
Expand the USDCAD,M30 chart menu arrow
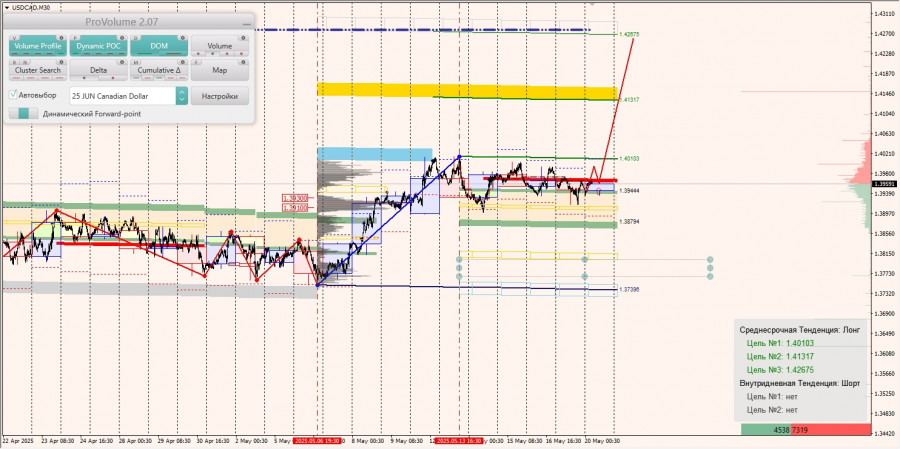click(6, 7)
